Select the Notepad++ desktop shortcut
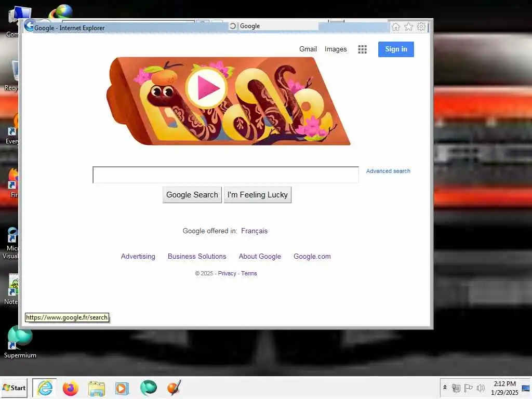The width and height of the screenshot is (532, 399). pyautogui.click(x=11, y=289)
